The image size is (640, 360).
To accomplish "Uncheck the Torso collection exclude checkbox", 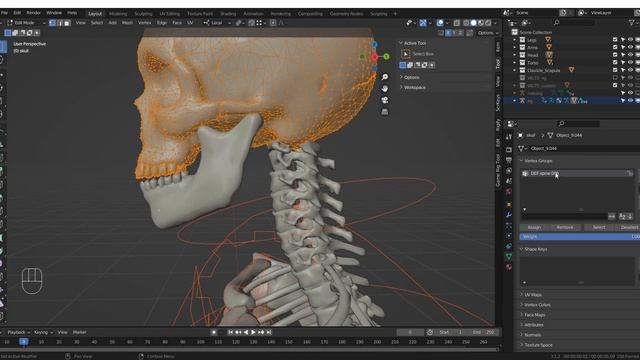I will click(x=615, y=62).
